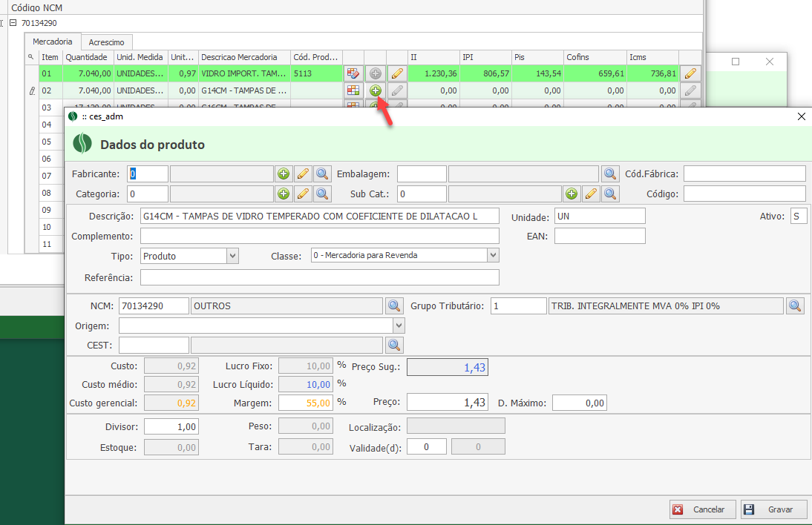Click the VIDRO IMPORT. TAM... cell in row 01
812x525 pixels.
[x=244, y=73]
